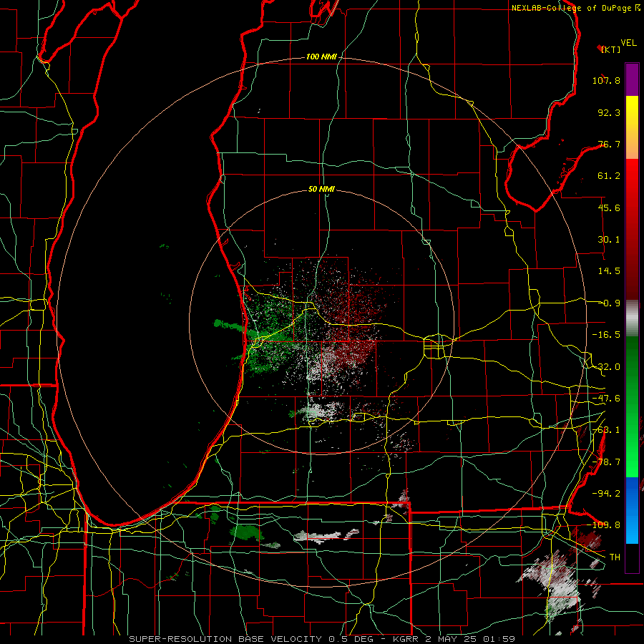The height and width of the screenshot is (644, 644).
Task: Click the VEL legend title
Action: click(x=628, y=43)
